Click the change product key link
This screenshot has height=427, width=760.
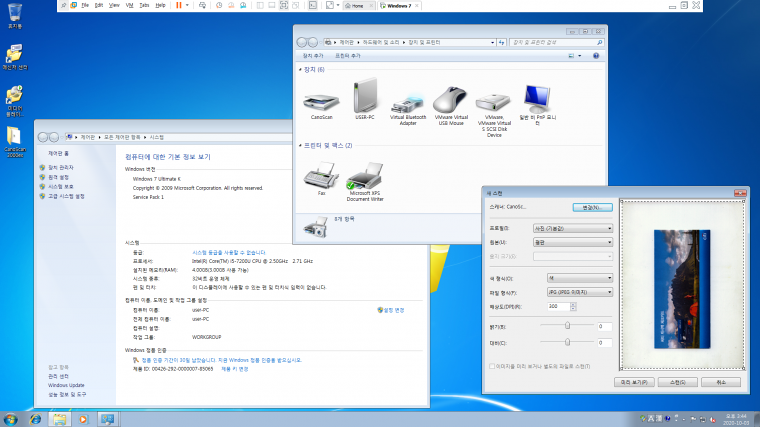[235, 369]
